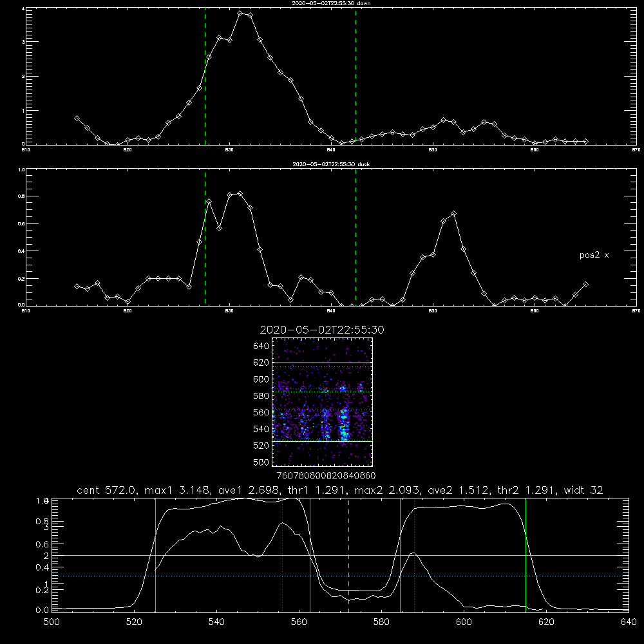Image resolution: width=644 pixels, height=644 pixels.
Task: Click the green vertical line near 585 in bottom plot
Action: 400,554
